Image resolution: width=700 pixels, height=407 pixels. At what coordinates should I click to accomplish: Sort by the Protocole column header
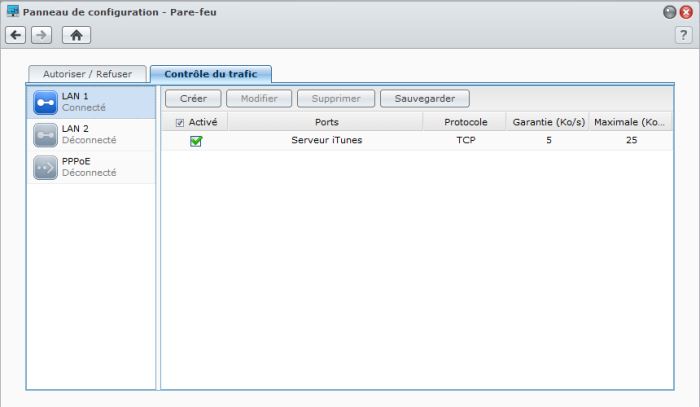pos(465,122)
